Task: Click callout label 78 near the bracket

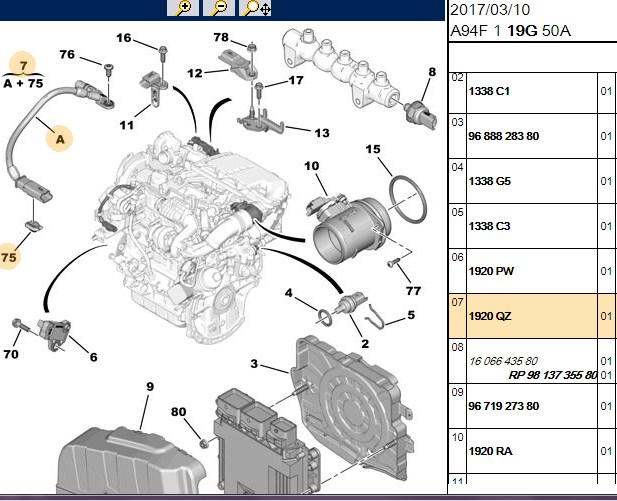Action: click(x=221, y=37)
